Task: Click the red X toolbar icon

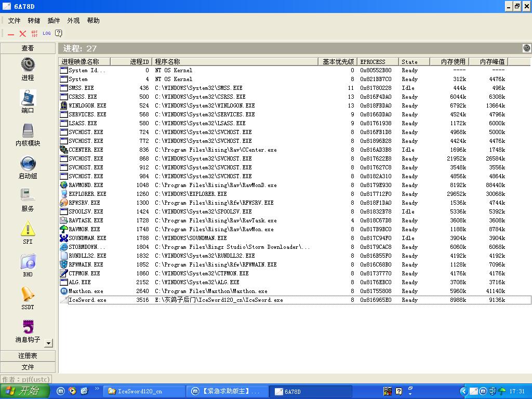Action: [x=23, y=34]
